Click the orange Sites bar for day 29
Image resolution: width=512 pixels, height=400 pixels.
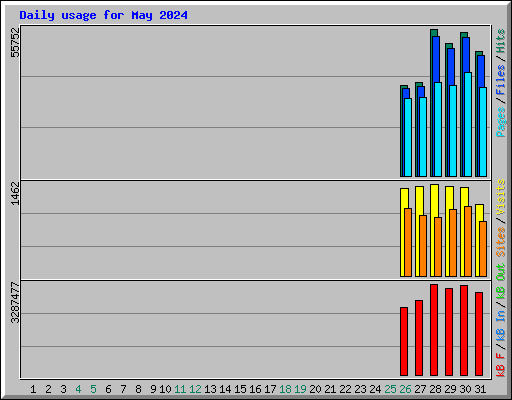click(x=453, y=243)
